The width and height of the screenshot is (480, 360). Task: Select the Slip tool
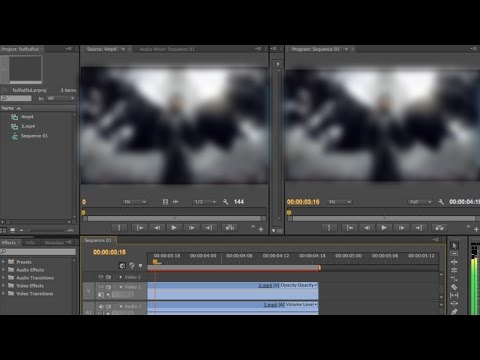[454, 295]
